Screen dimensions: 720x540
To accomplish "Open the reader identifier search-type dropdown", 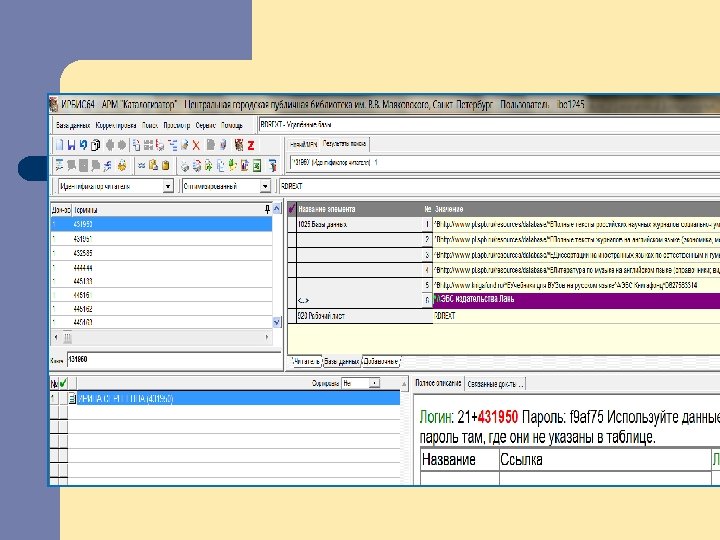I will click(x=168, y=186).
